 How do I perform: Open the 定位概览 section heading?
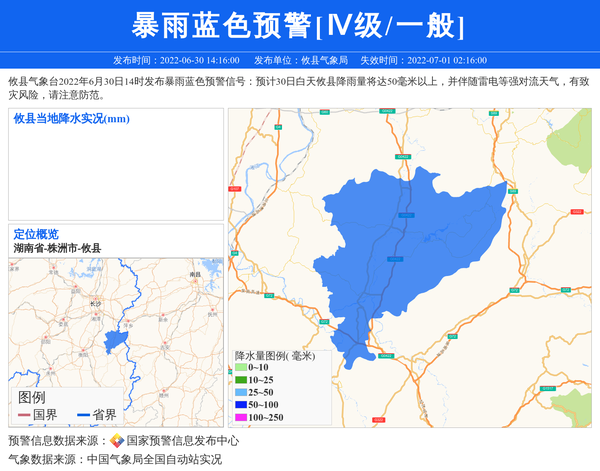coord(36,234)
